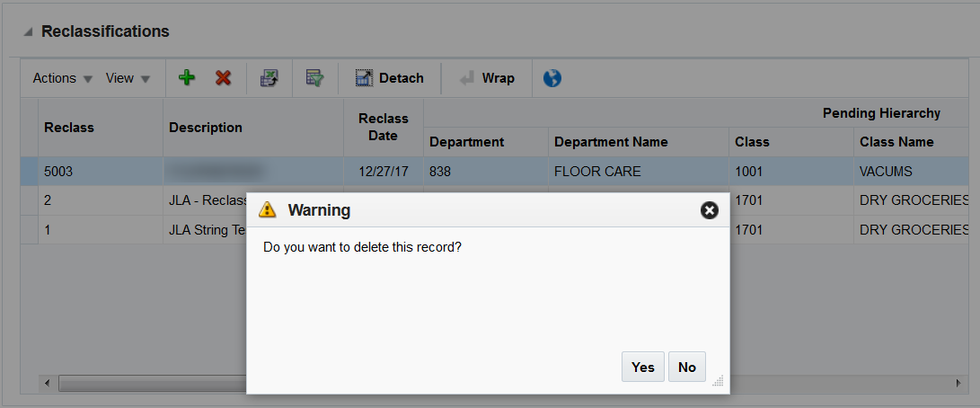
Task: Click the Reclassifications heading text
Action: click(x=105, y=31)
